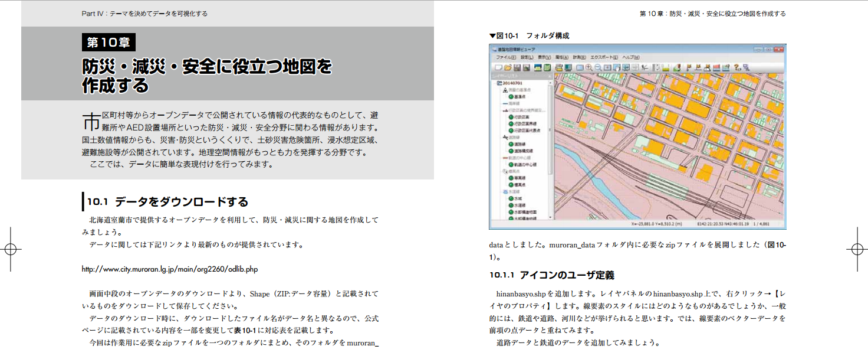Click the blank new-document icon in viewer toolbar
The image size is (868, 359).
point(498,67)
